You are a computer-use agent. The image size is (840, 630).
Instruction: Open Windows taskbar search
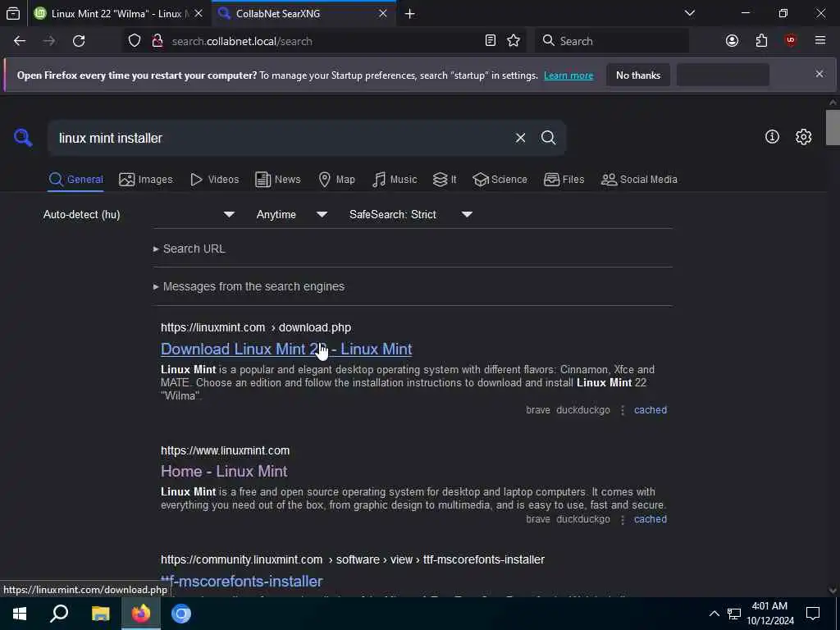[59, 614]
